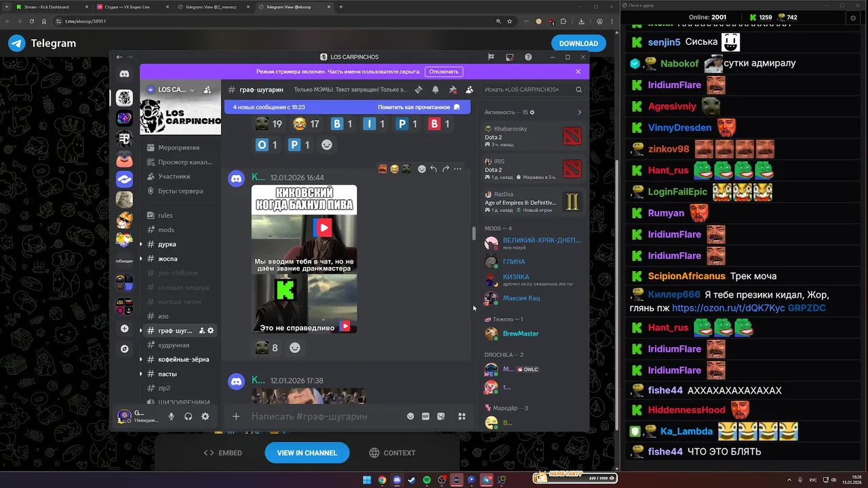
Task: Toggle member list visibility icon
Action: pos(469,89)
